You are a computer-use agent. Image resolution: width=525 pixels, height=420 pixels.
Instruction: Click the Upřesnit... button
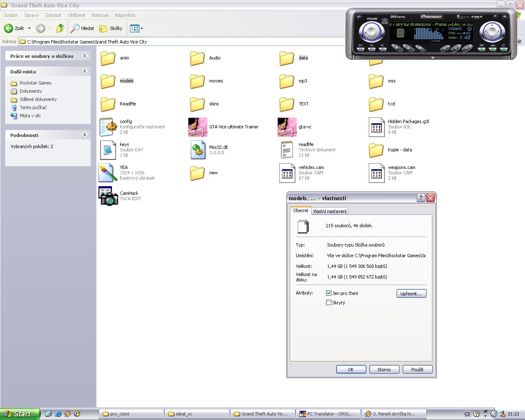pos(411,294)
